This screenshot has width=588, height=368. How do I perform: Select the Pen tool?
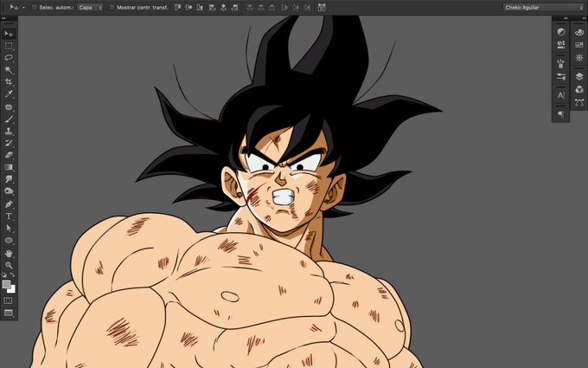click(x=9, y=204)
